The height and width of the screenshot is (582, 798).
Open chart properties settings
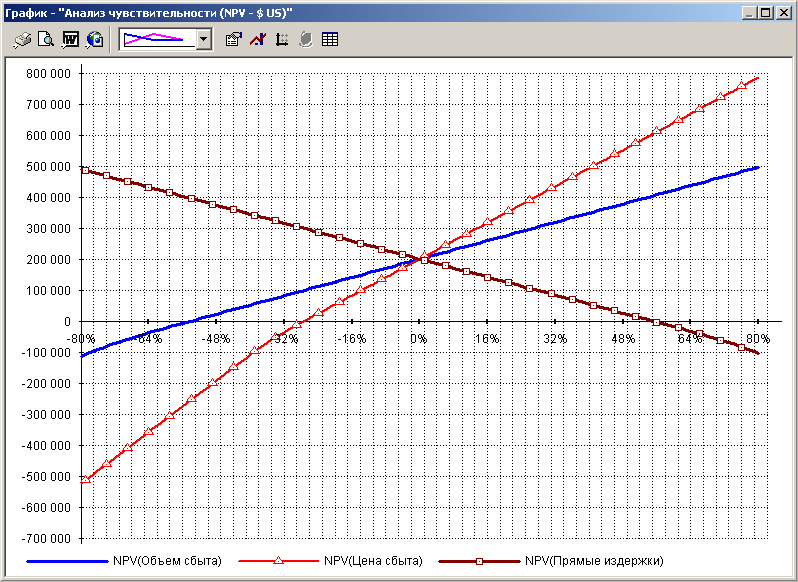233,39
